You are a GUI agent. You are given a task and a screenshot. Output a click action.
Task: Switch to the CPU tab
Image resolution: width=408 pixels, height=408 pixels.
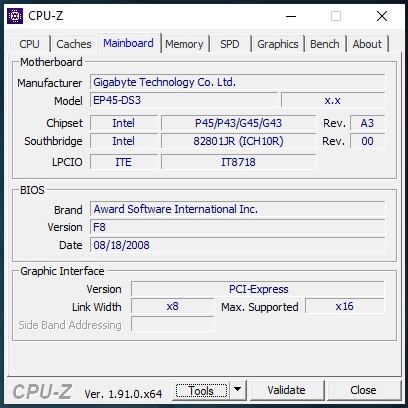click(x=29, y=44)
